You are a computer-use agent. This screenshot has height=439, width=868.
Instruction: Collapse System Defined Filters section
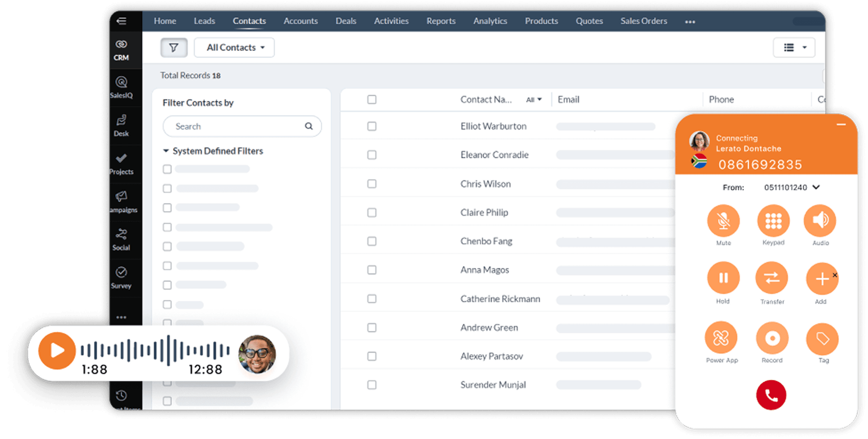166,151
